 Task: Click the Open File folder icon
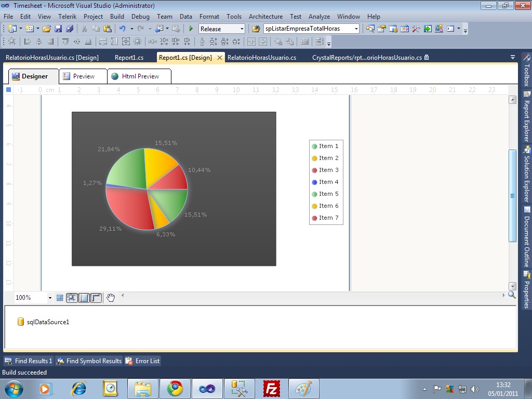(x=47, y=29)
